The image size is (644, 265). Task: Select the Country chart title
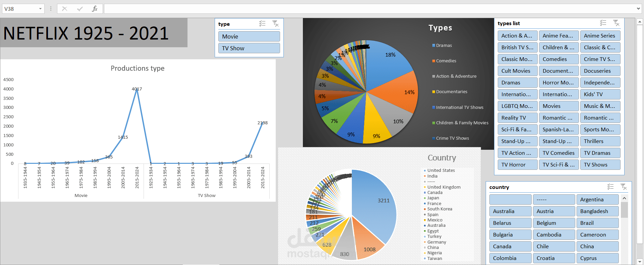(442, 158)
